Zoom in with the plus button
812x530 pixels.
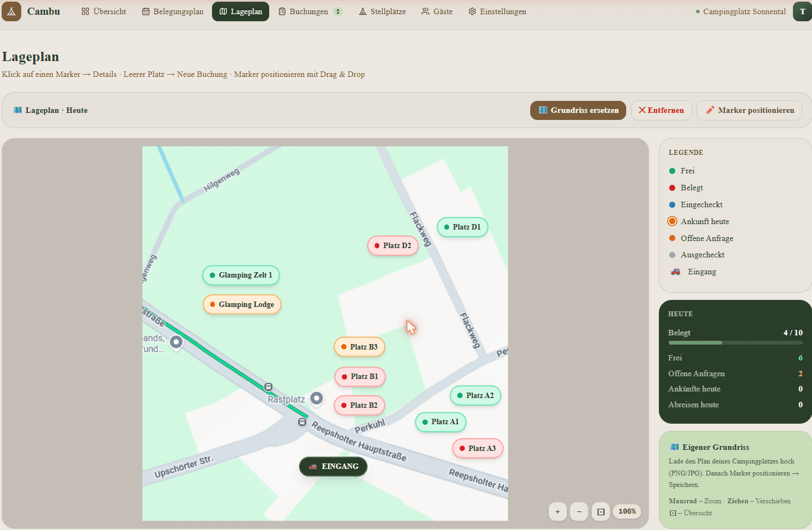point(558,511)
